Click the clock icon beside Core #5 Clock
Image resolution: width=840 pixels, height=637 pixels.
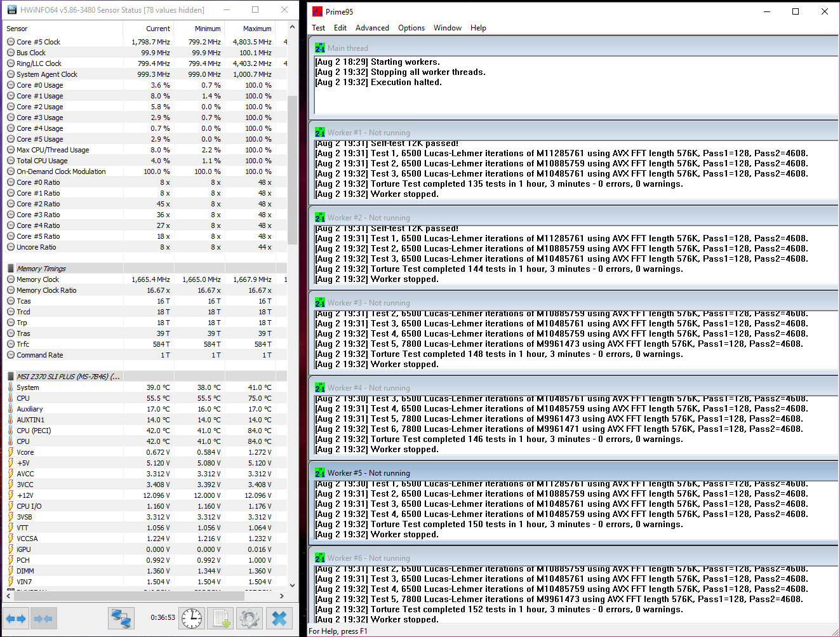(x=11, y=42)
